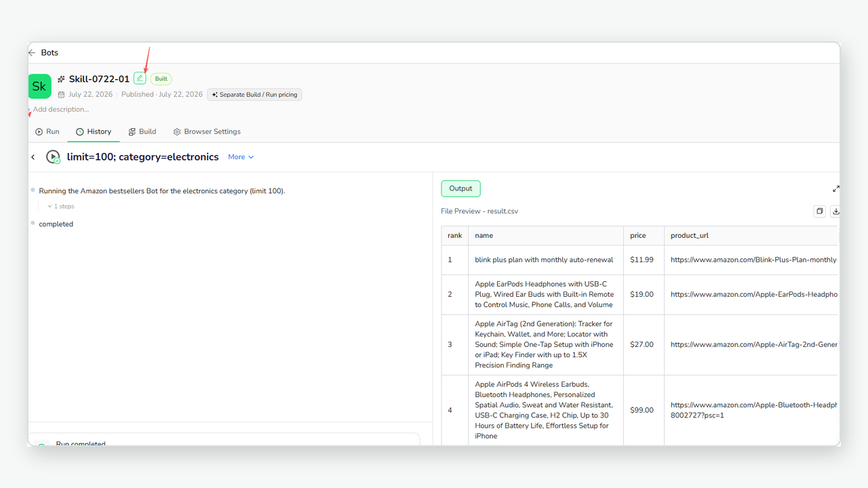Switch to the Run tab
The height and width of the screenshot is (488, 868).
click(47, 131)
